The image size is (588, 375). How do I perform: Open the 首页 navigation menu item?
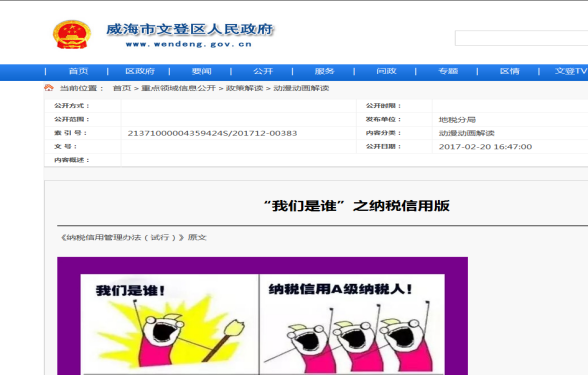point(78,71)
